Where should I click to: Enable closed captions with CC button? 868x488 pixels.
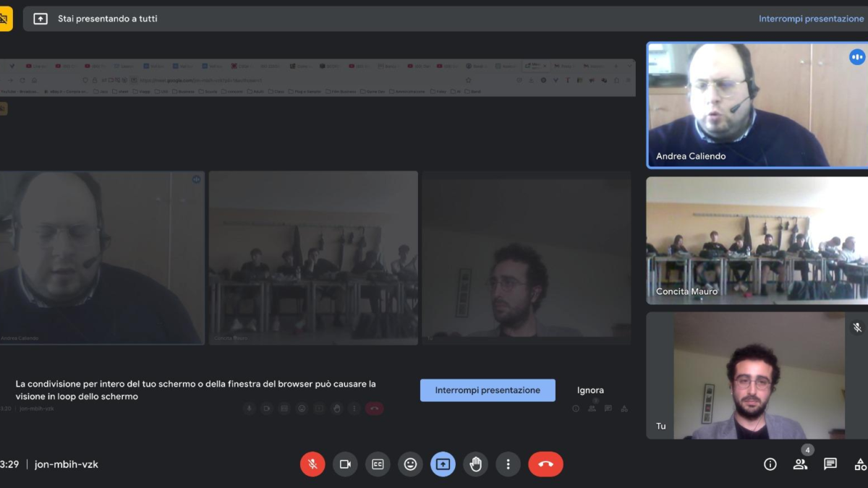[x=378, y=464]
